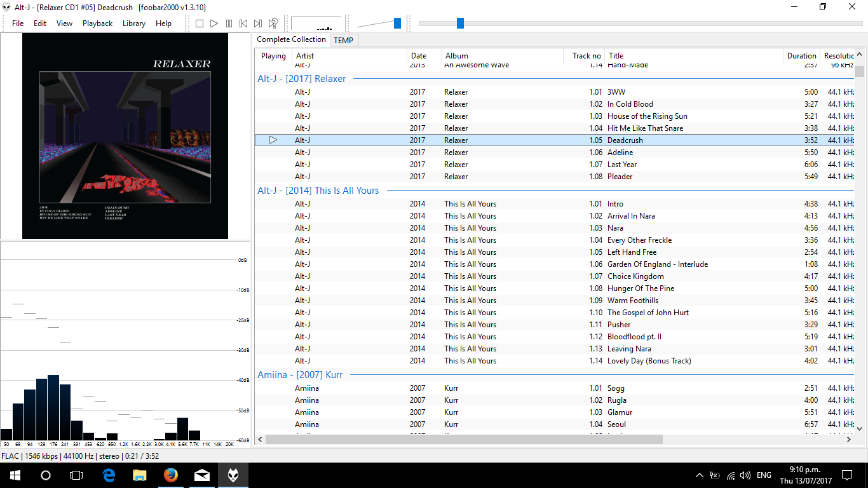Skip to the next track
Image resolution: width=868 pixels, height=488 pixels.
[x=258, y=24]
